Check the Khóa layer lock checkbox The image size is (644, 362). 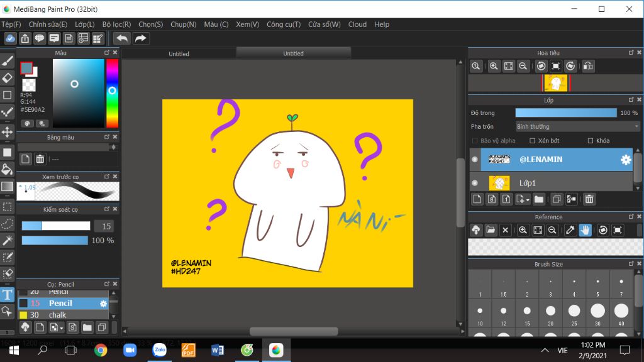(591, 141)
